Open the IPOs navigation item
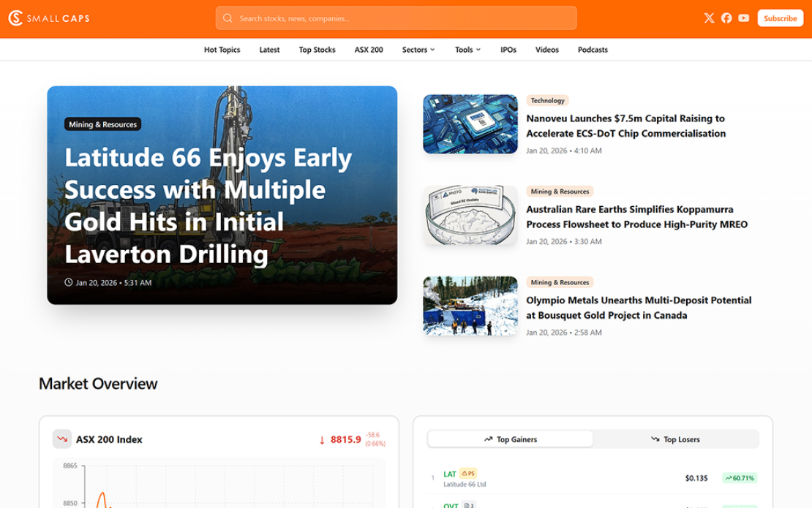Viewport: 812px width, 508px height. pos(508,50)
